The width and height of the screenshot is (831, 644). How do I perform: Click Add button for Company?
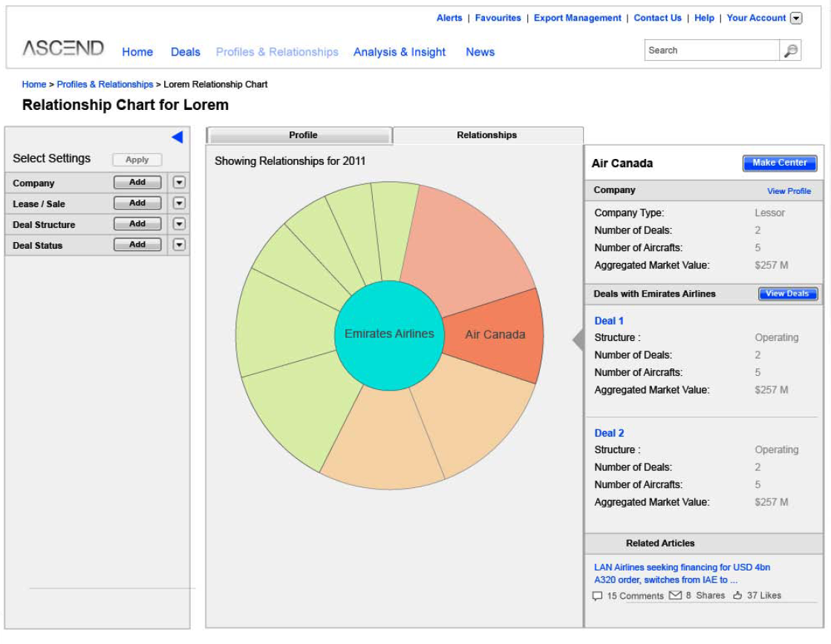(x=137, y=182)
